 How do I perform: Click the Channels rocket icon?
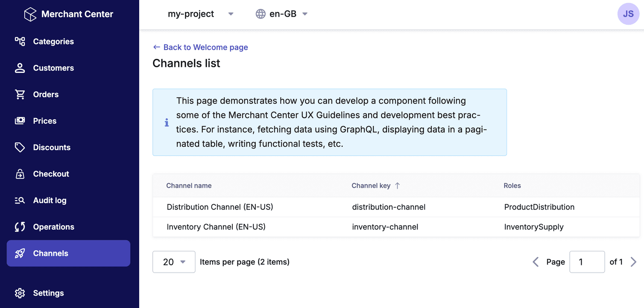click(x=20, y=253)
